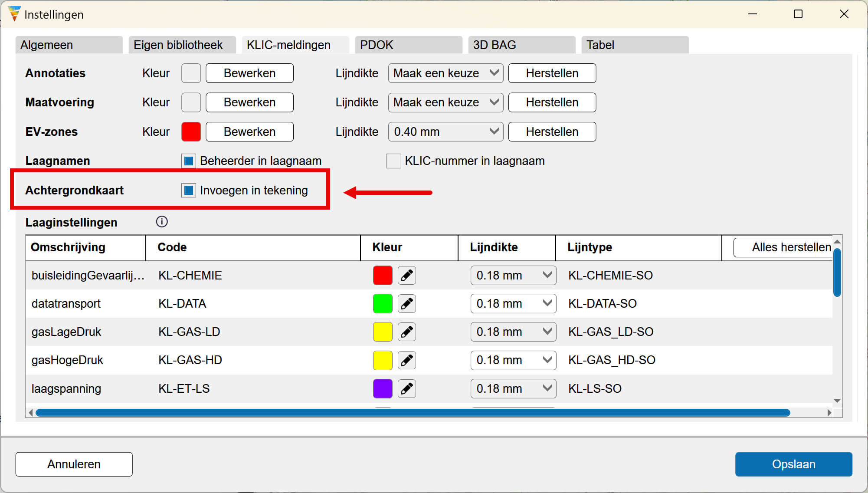Open Annotaties Lijndikte dropdown
868x493 pixels.
click(445, 73)
